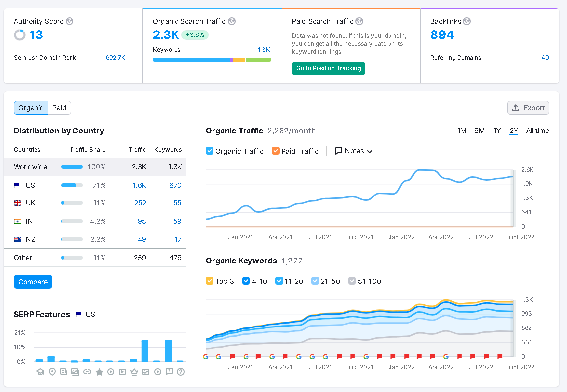Viewport: 567px width, 392px height.
Task: Uncheck the Organic Traffic checkbox
Action: pyautogui.click(x=210, y=151)
